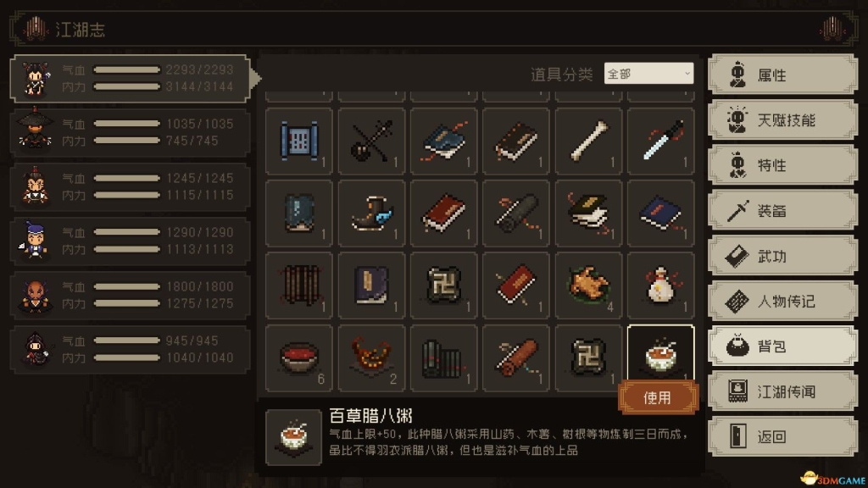Click the 使用 use button
The height and width of the screenshot is (488, 868).
tap(658, 398)
